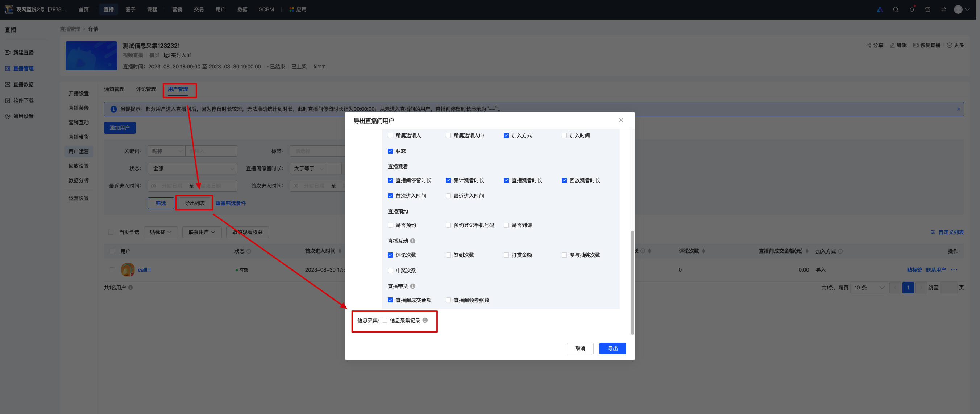Click 软件下载 sidebar icon

coord(8,100)
